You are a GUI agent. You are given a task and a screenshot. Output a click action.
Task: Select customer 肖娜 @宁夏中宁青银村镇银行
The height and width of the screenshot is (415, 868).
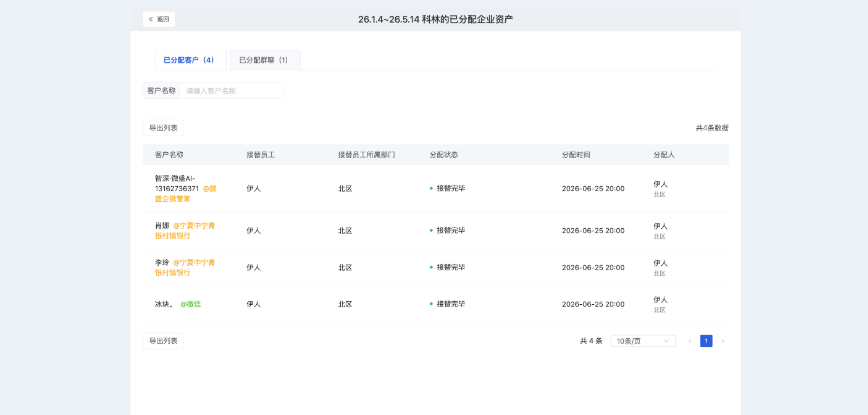185,230
